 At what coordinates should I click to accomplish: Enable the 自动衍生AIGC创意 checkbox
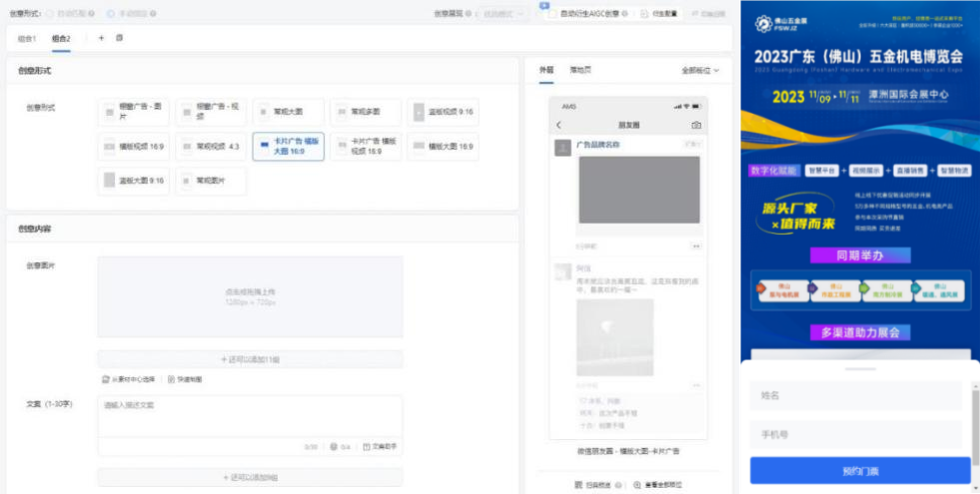pyautogui.click(x=551, y=13)
